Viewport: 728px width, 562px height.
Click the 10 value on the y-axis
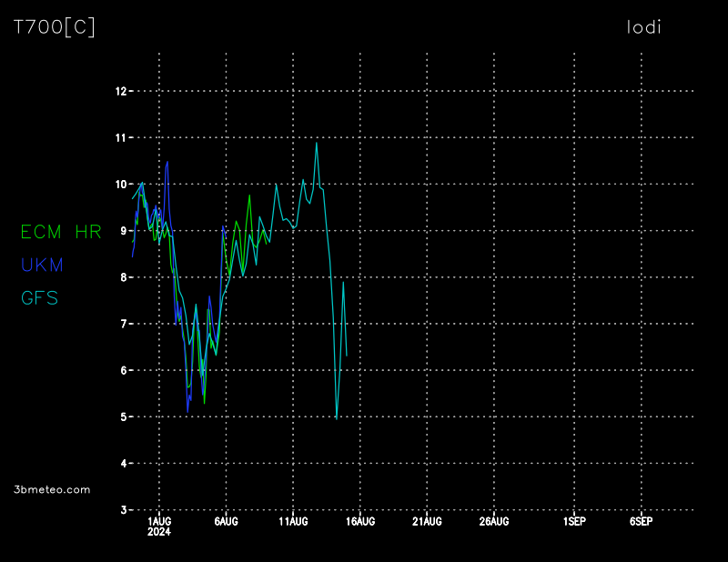pos(120,185)
